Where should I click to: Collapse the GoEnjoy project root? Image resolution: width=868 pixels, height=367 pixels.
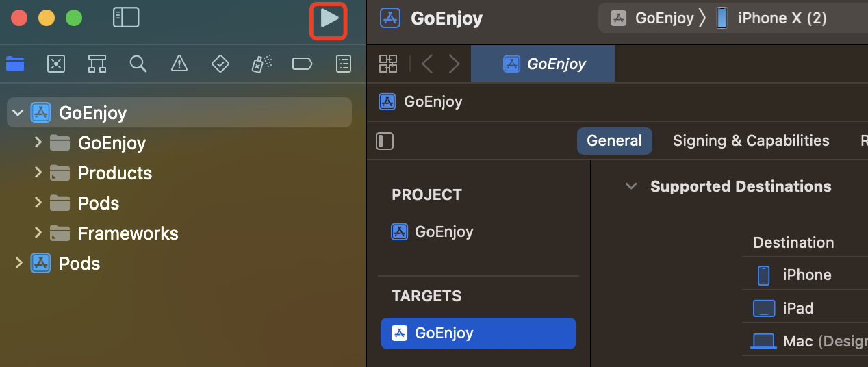18,112
